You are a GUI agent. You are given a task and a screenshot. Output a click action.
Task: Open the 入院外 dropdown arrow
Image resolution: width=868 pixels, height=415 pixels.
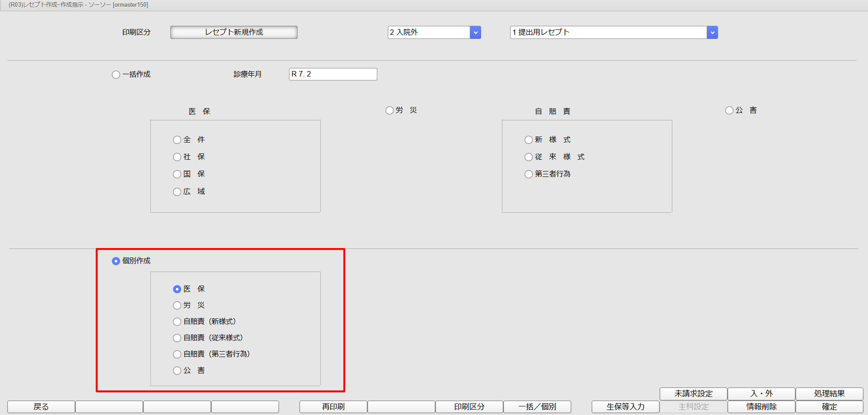pyautogui.click(x=475, y=33)
